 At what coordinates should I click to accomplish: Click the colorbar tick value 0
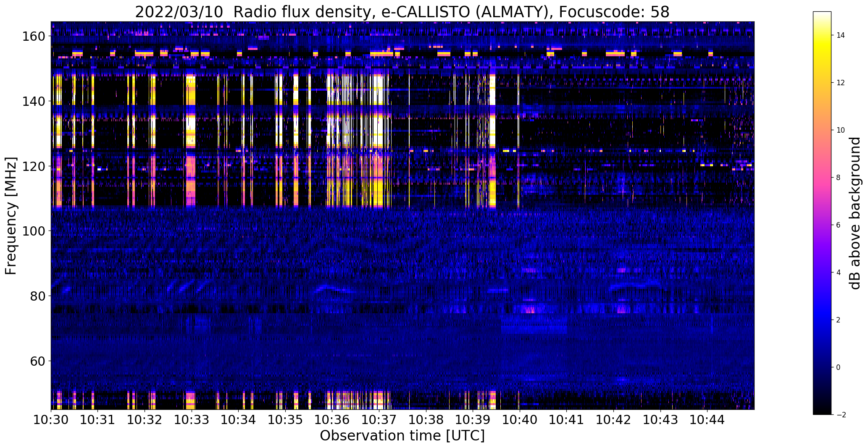pyautogui.click(x=839, y=367)
